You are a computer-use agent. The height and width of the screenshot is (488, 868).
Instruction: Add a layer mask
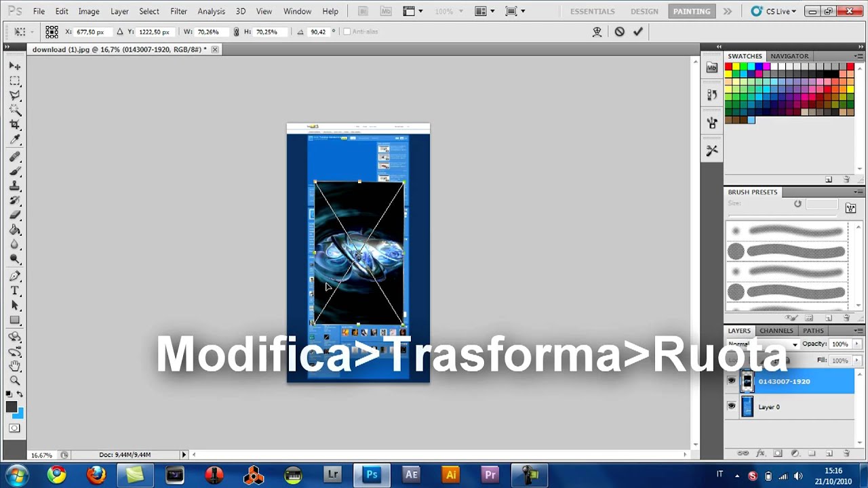(x=777, y=453)
